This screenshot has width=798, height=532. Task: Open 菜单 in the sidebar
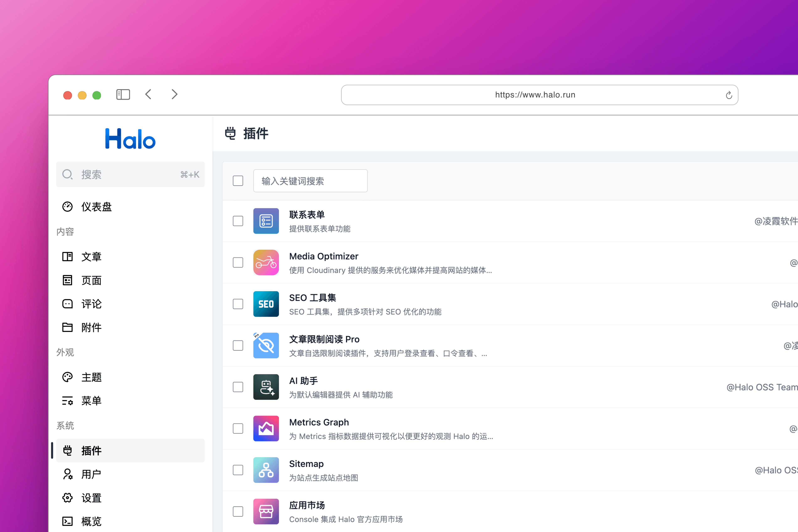pyautogui.click(x=130, y=401)
